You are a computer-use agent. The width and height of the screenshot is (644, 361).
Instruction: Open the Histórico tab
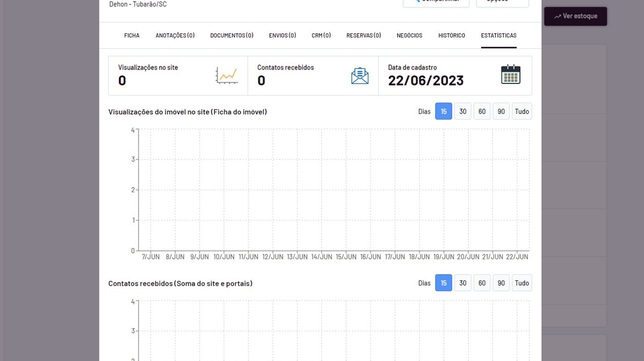(451, 36)
